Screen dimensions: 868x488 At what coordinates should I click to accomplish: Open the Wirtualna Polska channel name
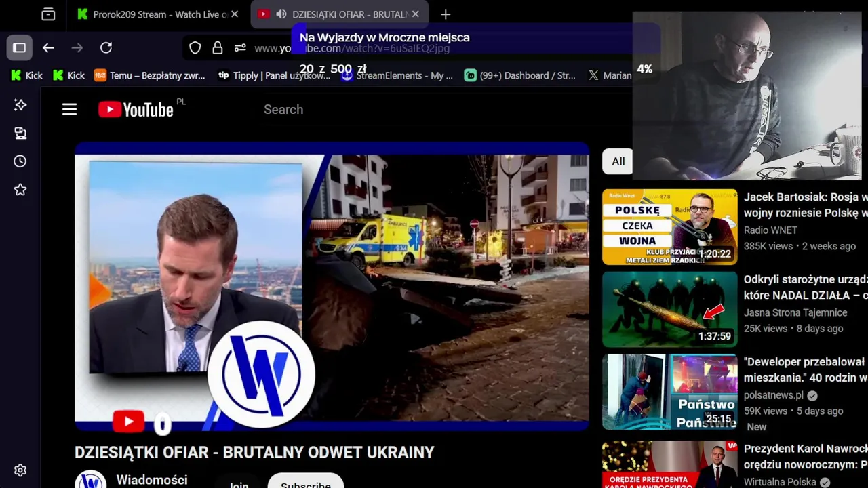pos(780,482)
